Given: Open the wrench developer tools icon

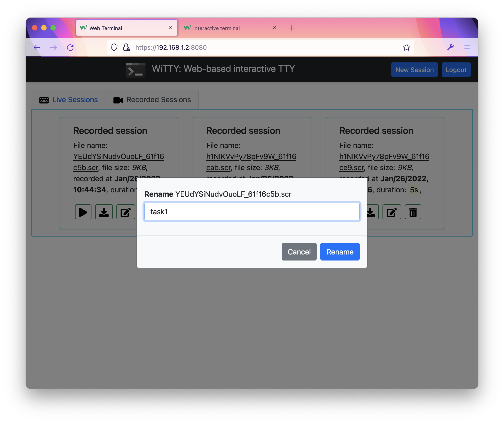Looking at the screenshot, I should 450,47.
